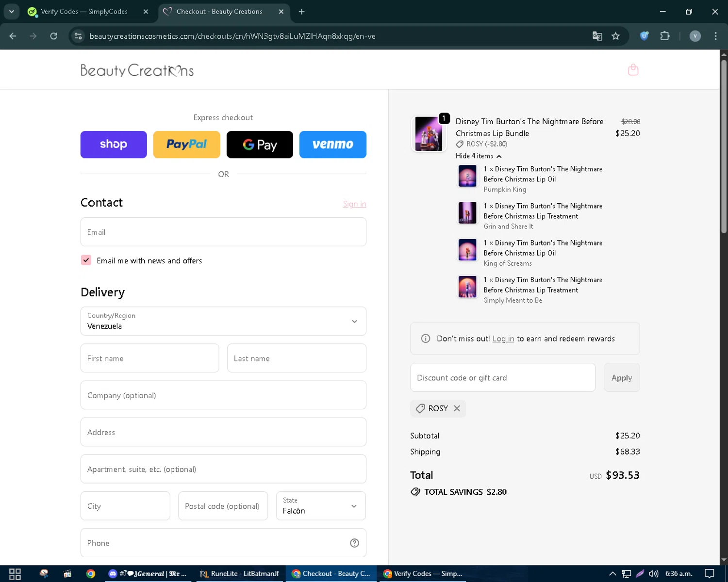728x582 pixels.
Task: Open Verify Codes window in taskbar
Action: point(423,574)
